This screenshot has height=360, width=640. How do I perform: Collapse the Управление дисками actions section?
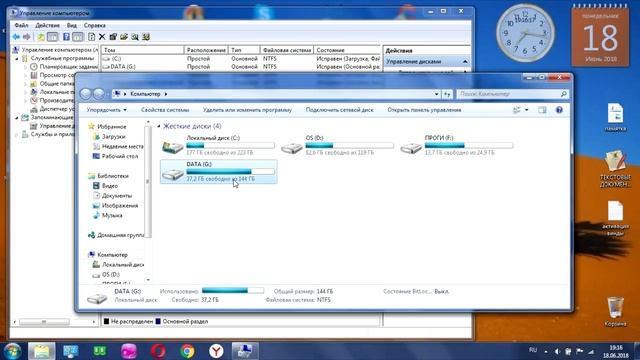(x=465, y=62)
